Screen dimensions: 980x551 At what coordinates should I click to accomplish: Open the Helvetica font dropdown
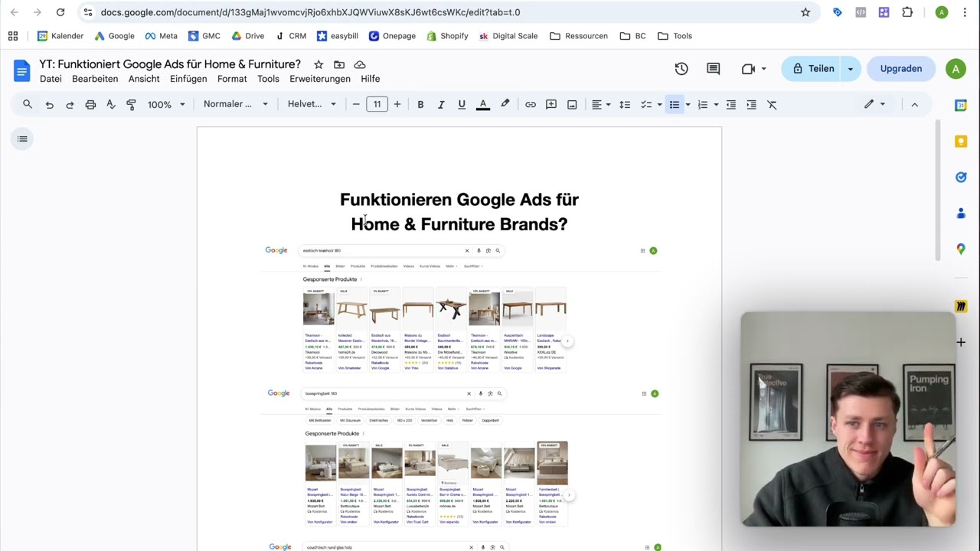coord(312,104)
